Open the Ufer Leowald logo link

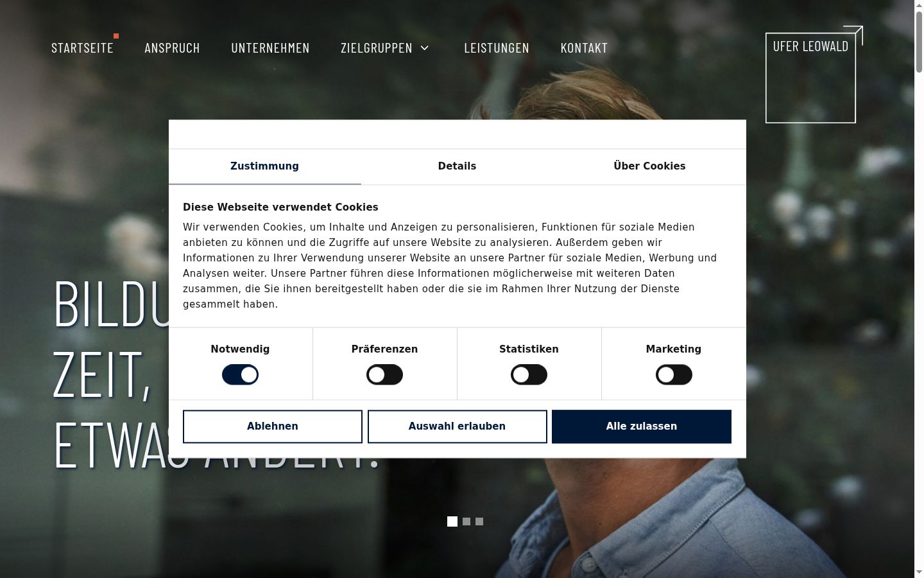pos(814,74)
